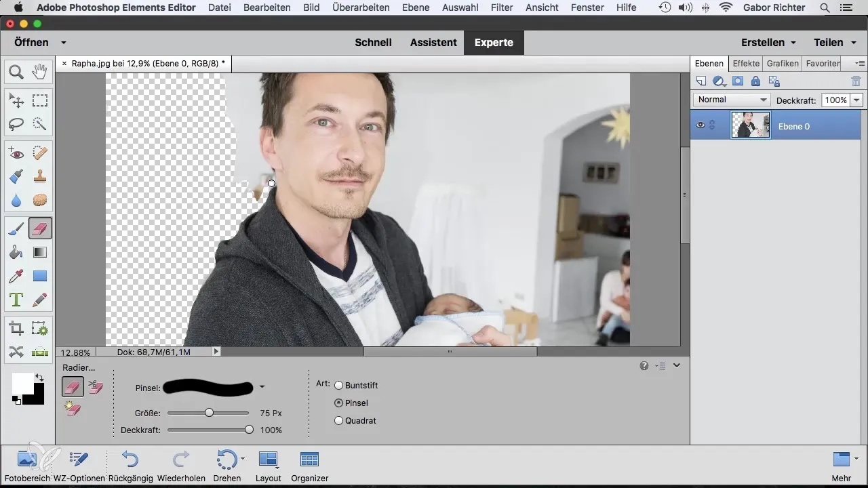Select the Brush tool
Image resolution: width=868 pixels, height=488 pixels.
(16, 230)
